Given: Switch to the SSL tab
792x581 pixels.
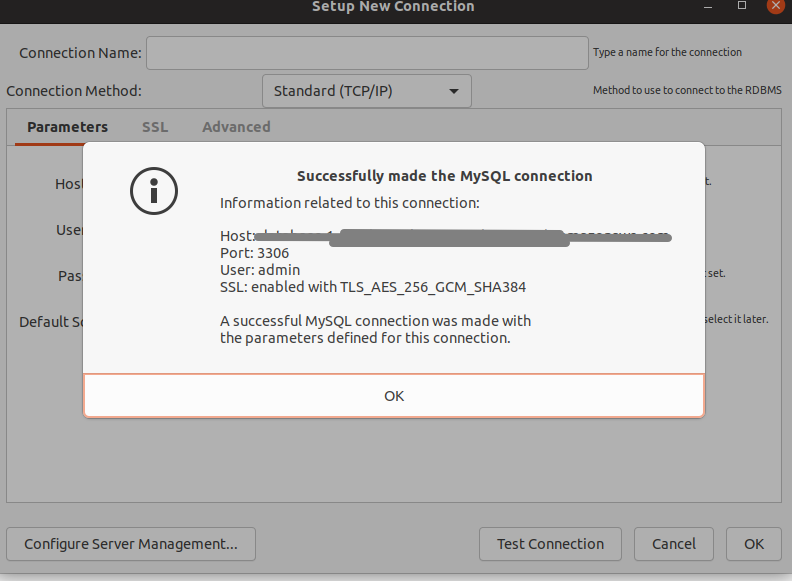Looking at the screenshot, I should [155, 127].
